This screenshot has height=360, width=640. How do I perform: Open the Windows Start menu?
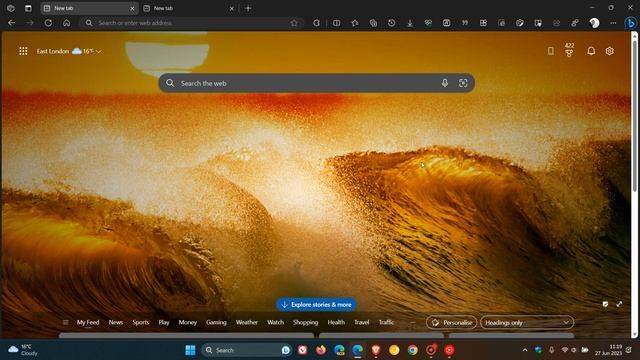coord(190,350)
